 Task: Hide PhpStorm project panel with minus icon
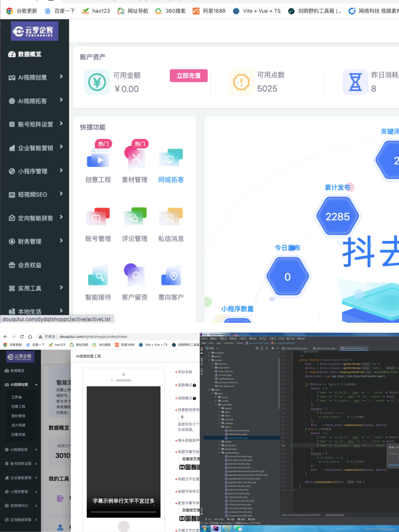tap(277, 348)
